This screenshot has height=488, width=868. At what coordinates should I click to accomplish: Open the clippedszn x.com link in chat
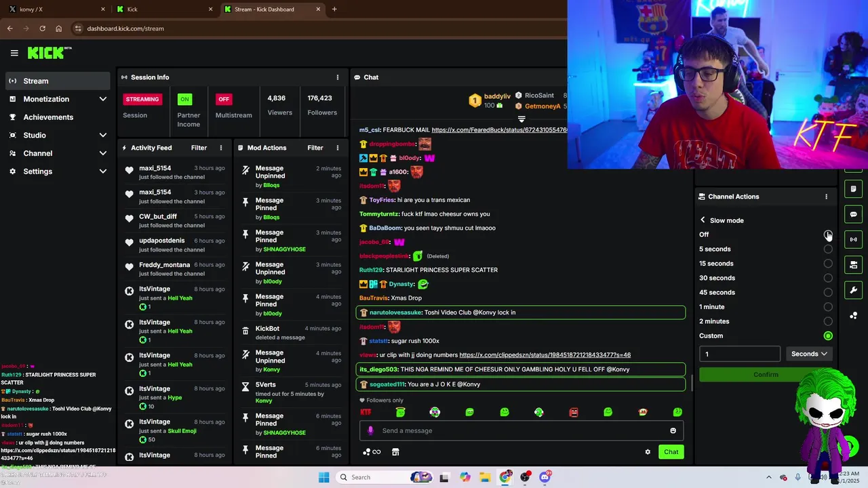[545, 355]
